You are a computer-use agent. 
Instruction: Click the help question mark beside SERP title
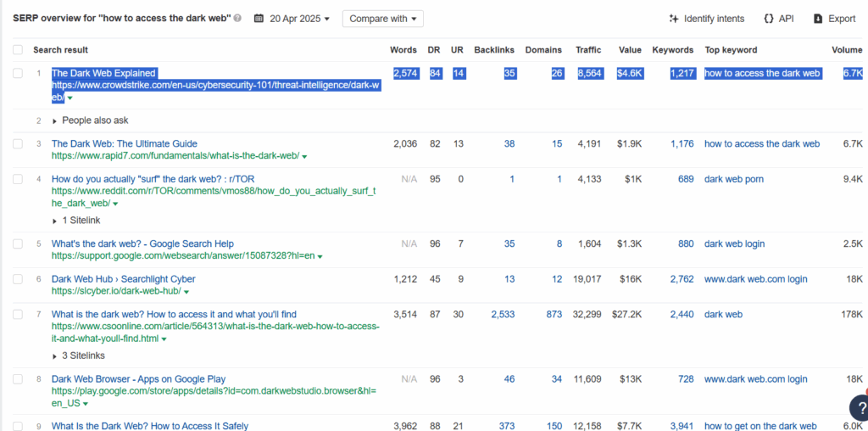pyautogui.click(x=237, y=19)
